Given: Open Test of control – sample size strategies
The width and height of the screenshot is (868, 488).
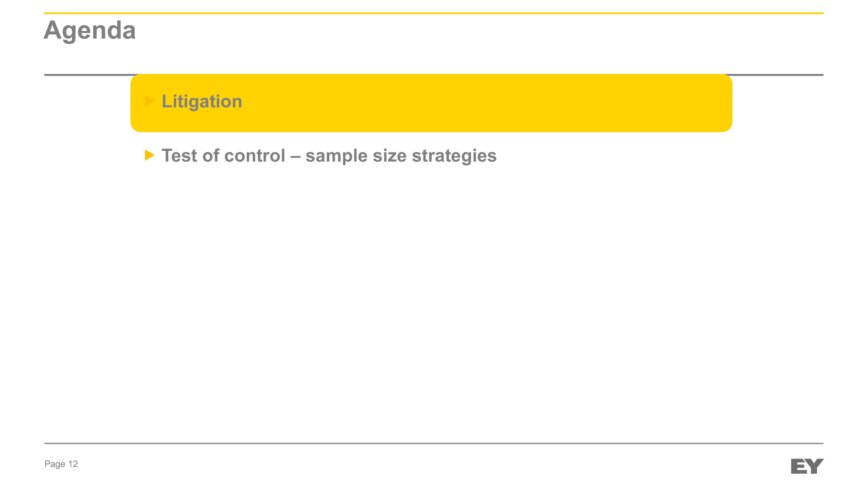Looking at the screenshot, I should (x=329, y=156).
